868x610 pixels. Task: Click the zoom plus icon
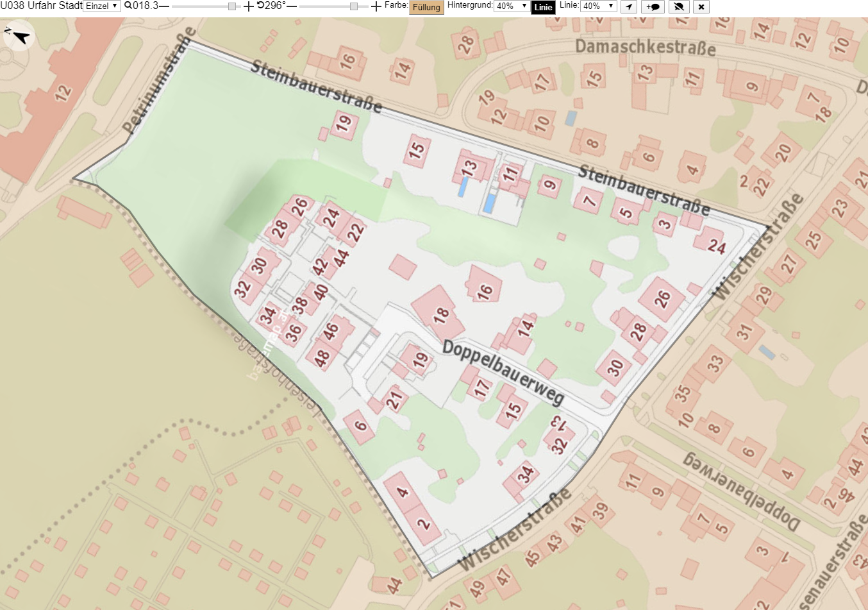249,6
